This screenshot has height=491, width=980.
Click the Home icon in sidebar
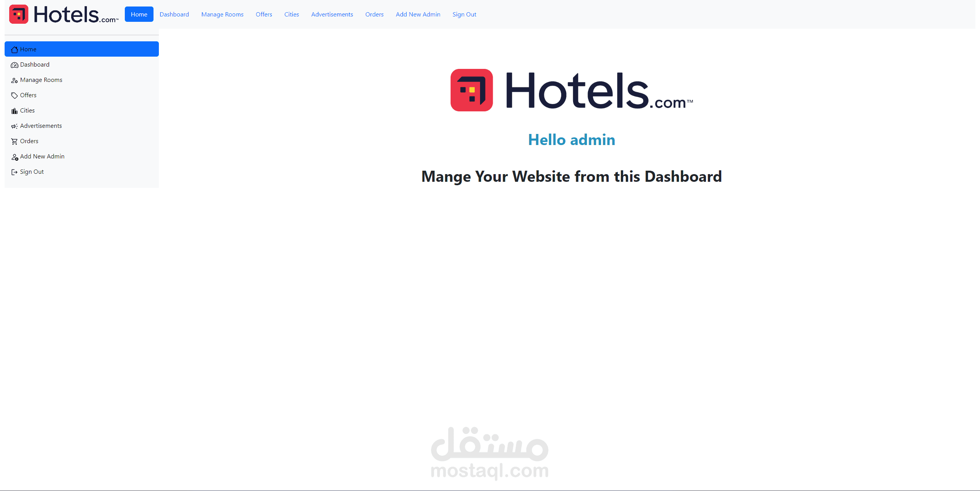click(x=14, y=49)
